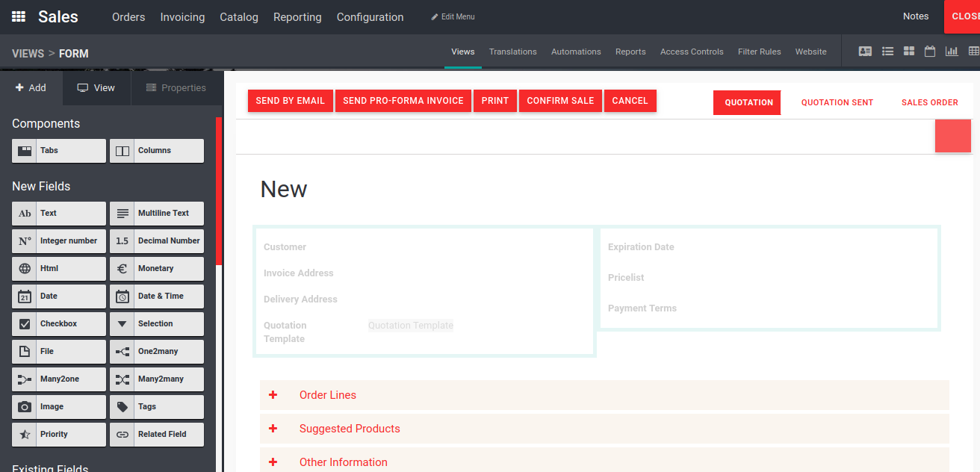The height and width of the screenshot is (472, 980).
Task: Select the One2many field type
Action: point(157,352)
